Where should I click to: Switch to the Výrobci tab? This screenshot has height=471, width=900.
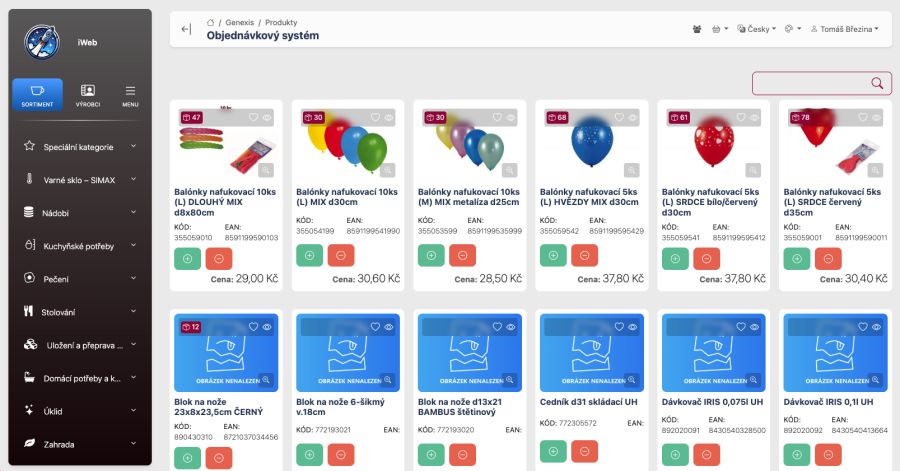click(x=88, y=95)
